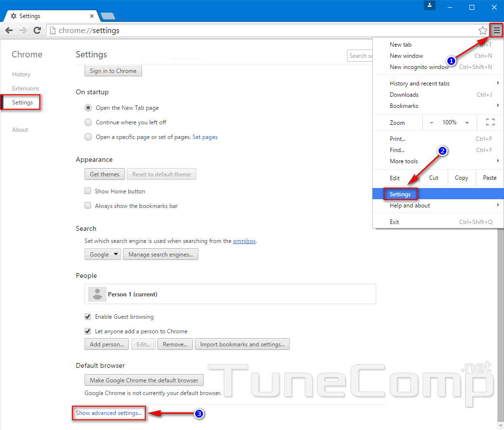Open About in the left sidebar
This screenshot has width=504, height=430.
(20, 130)
